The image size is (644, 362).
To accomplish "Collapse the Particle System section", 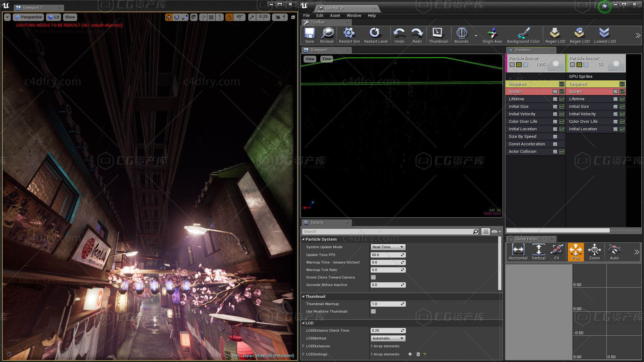I will pyautogui.click(x=303, y=239).
